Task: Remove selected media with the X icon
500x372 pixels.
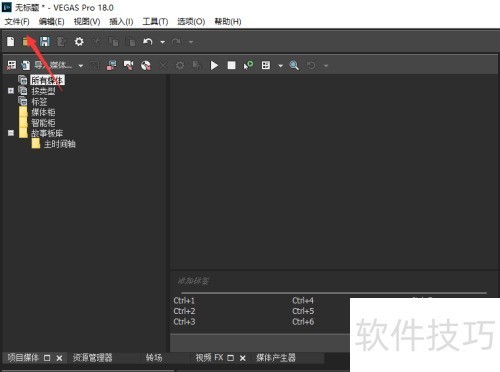Action: [x=163, y=65]
